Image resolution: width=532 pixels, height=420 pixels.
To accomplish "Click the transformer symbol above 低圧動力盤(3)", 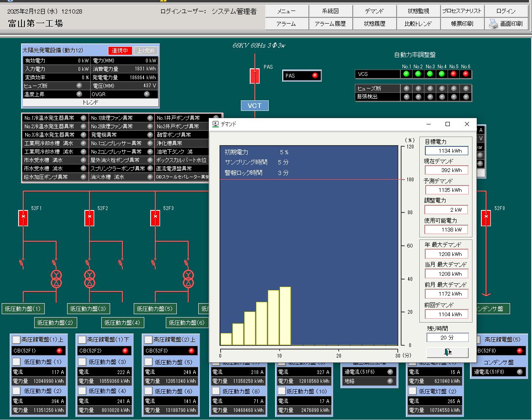I will [x=89, y=279].
